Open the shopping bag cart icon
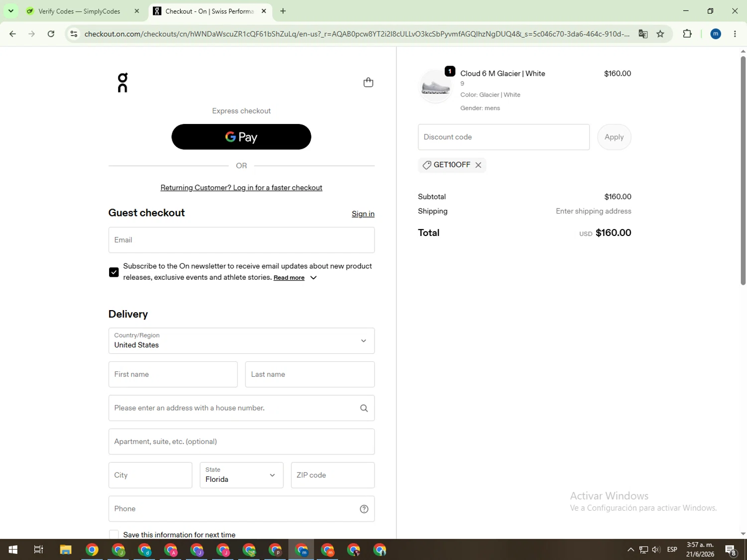747x560 pixels. [x=368, y=83]
